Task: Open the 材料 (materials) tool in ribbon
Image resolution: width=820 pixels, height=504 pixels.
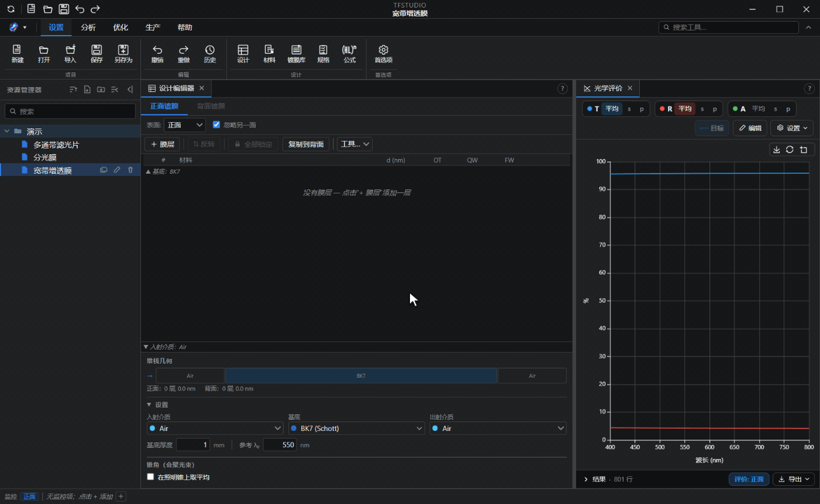Action: pyautogui.click(x=269, y=54)
